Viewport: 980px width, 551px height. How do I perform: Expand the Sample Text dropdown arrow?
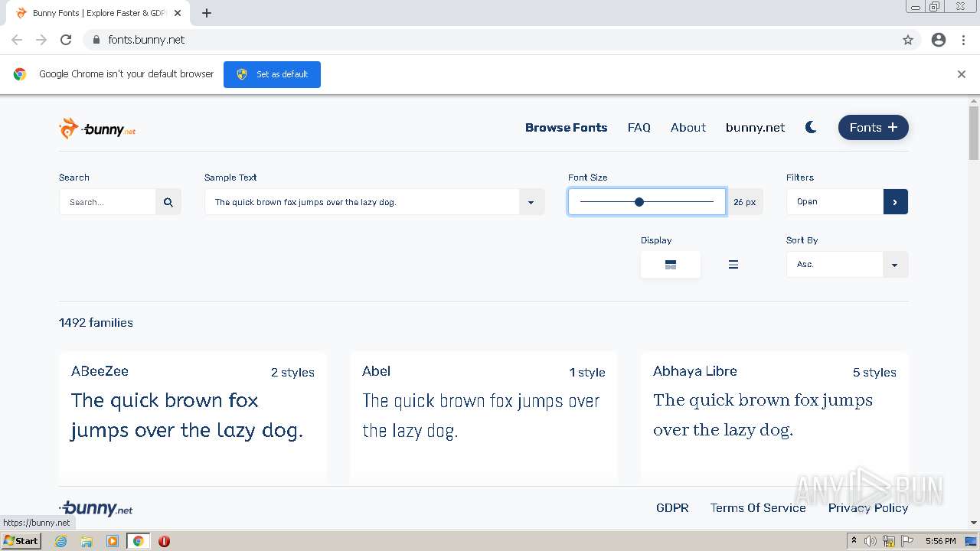coord(531,202)
